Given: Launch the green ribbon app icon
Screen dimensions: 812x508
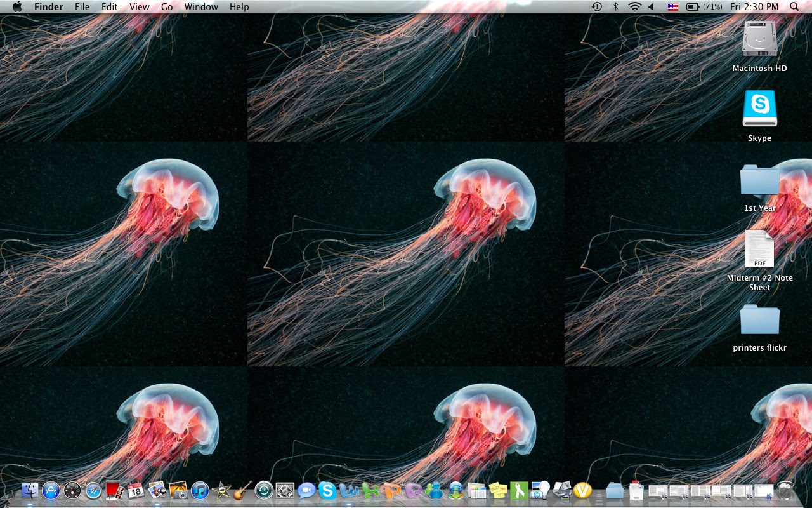Looking at the screenshot, I should (x=519, y=490).
